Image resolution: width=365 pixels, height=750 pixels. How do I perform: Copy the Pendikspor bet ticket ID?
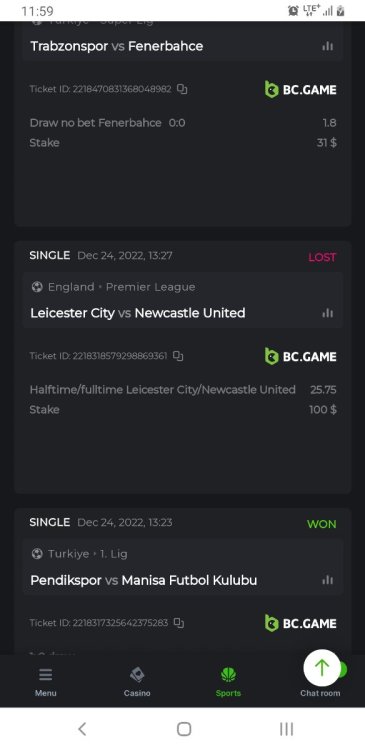(x=179, y=623)
